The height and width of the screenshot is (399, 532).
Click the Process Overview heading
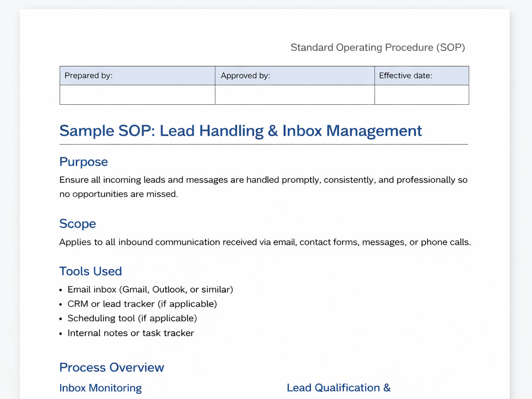click(x=112, y=368)
